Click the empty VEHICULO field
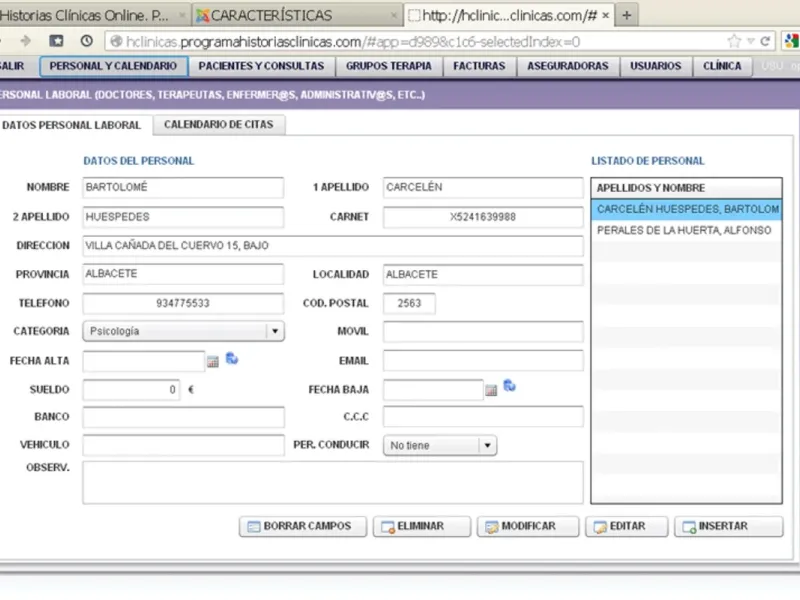800x600 pixels. 183,445
